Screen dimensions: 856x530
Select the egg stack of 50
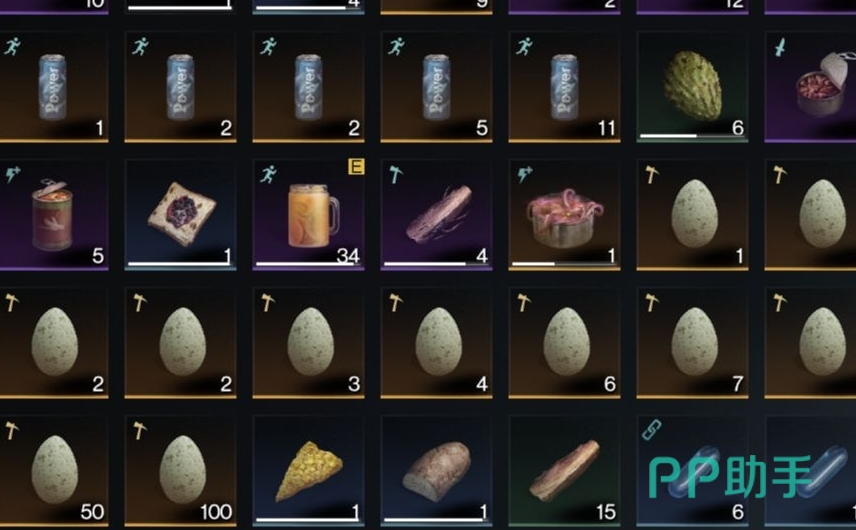[53, 471]
